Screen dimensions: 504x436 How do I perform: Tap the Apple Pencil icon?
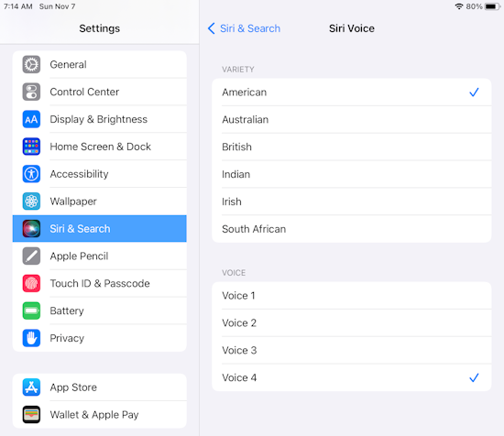tap(31, 256)
